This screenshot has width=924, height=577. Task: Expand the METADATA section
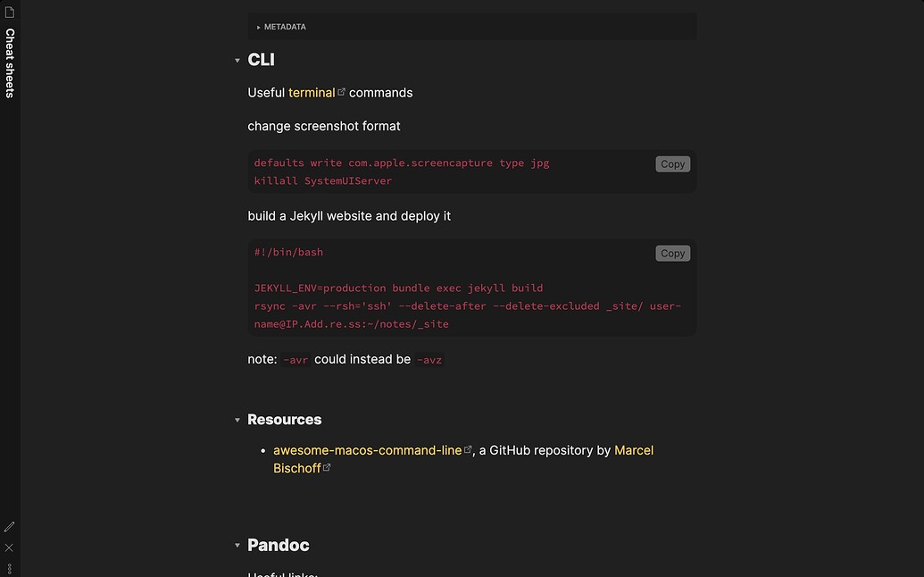(x=259, y=27)
